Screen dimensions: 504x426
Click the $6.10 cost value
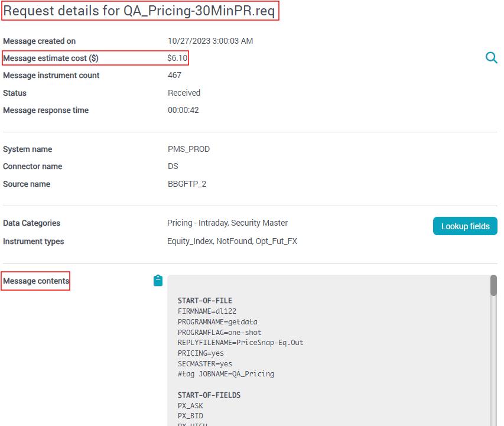[177, 58]
